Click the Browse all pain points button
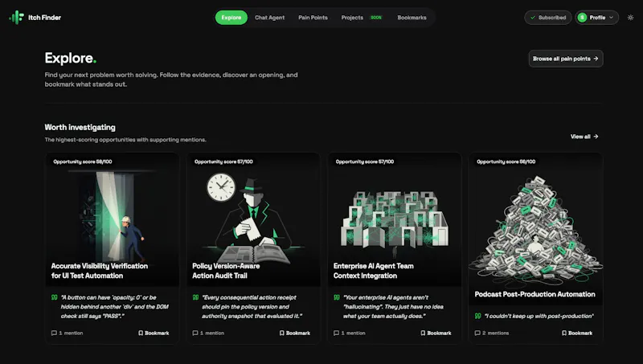 pyautogui.click(x=566, y=59)
